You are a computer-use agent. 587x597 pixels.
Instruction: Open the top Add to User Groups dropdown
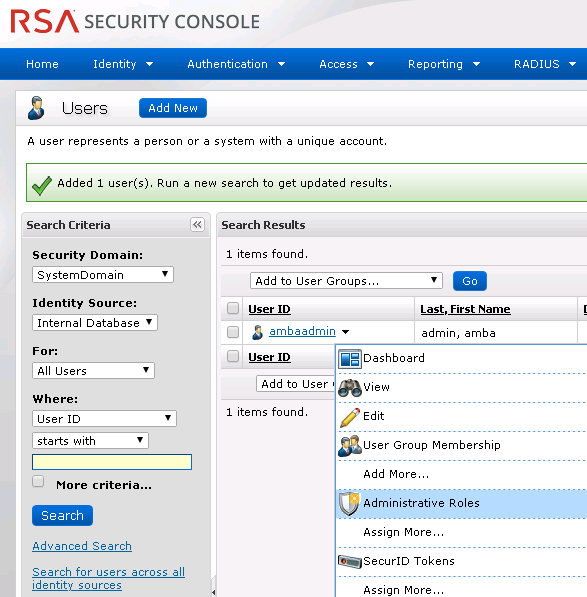pos(346,281)
